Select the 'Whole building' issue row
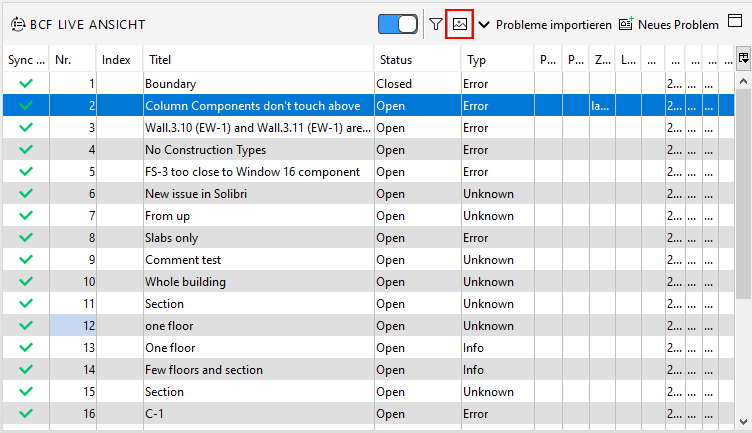The width and height of the screenshot is (752, 433). (x=185, y=282)
